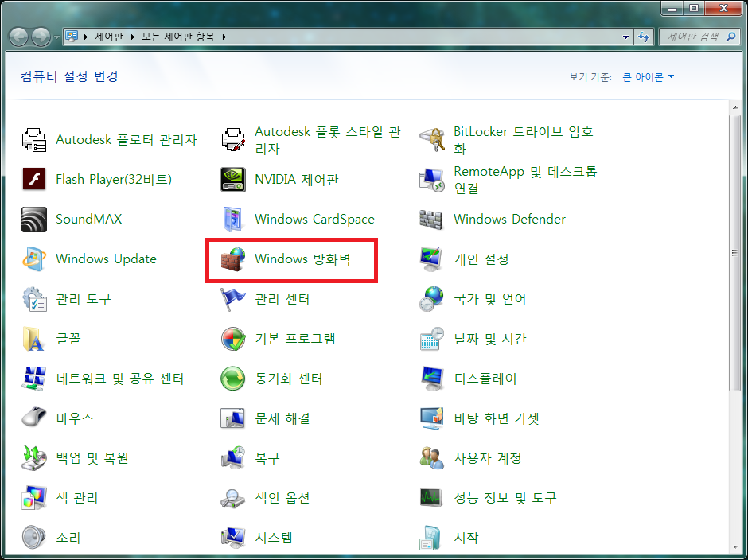Open the 날짜 및 시간 calendar icon
748x560 pixels.
pos(432,339)
